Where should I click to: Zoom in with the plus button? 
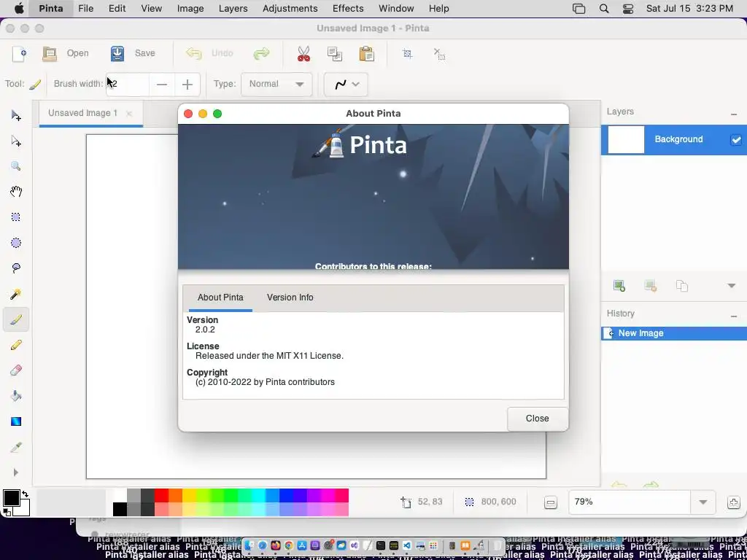[734, 502]
